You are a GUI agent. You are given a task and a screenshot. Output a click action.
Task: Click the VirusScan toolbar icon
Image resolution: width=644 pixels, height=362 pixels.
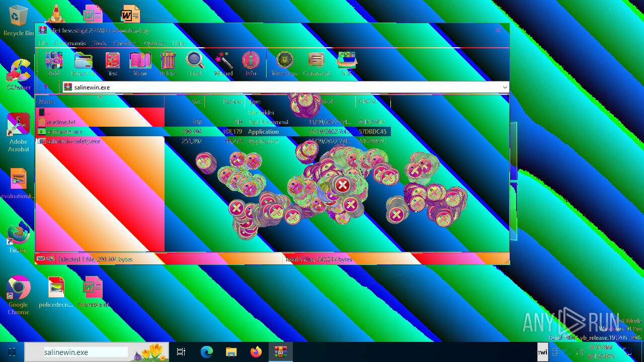tap(284, 63)
